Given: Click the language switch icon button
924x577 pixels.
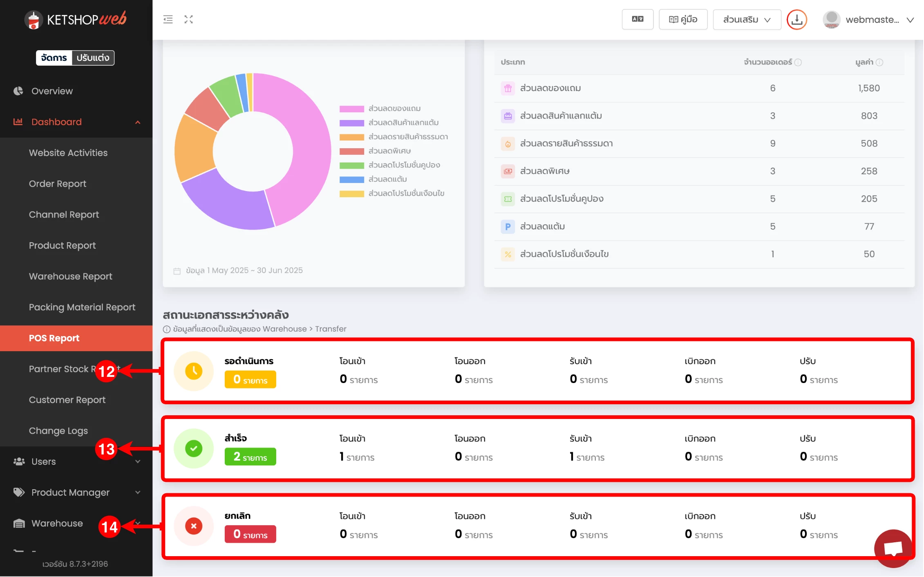Looking at the screenshot, I should tap(638, 19).
